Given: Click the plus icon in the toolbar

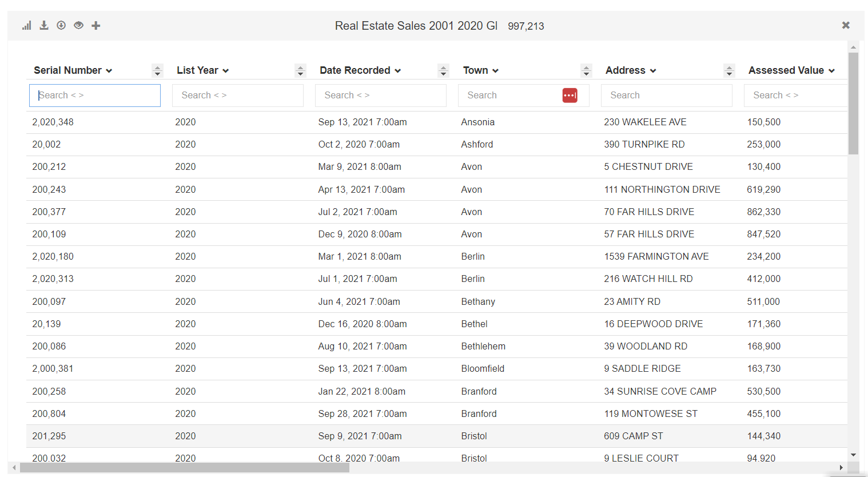Looking at the screenshot, I should 95,25.
